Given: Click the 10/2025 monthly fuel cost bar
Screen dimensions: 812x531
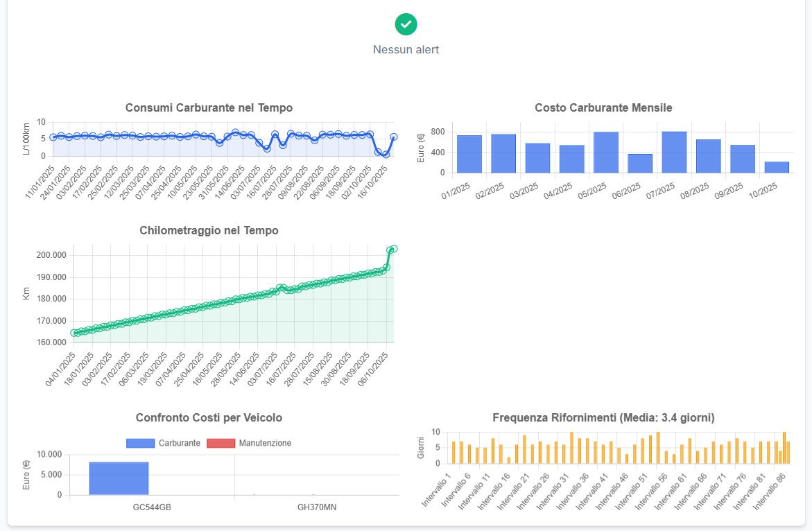Looking at the screenshot, I should click(777, 167).
